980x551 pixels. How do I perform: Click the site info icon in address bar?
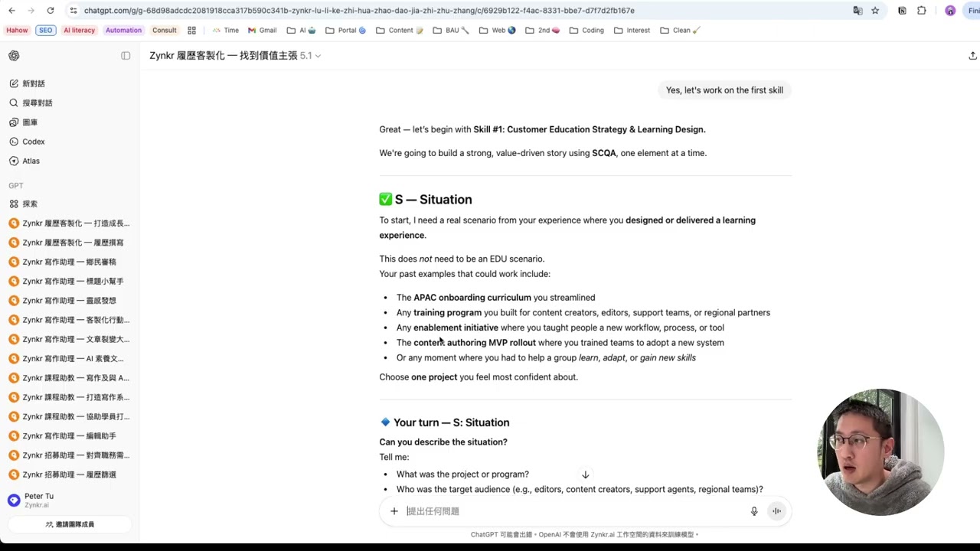(73, 11)
